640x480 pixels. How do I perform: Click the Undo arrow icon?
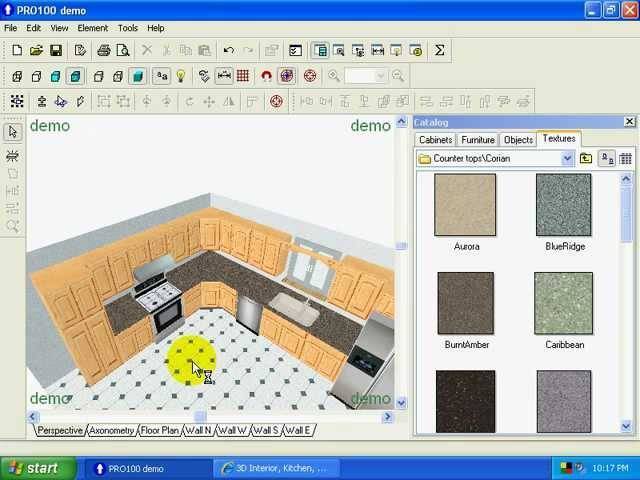(229, 51)
